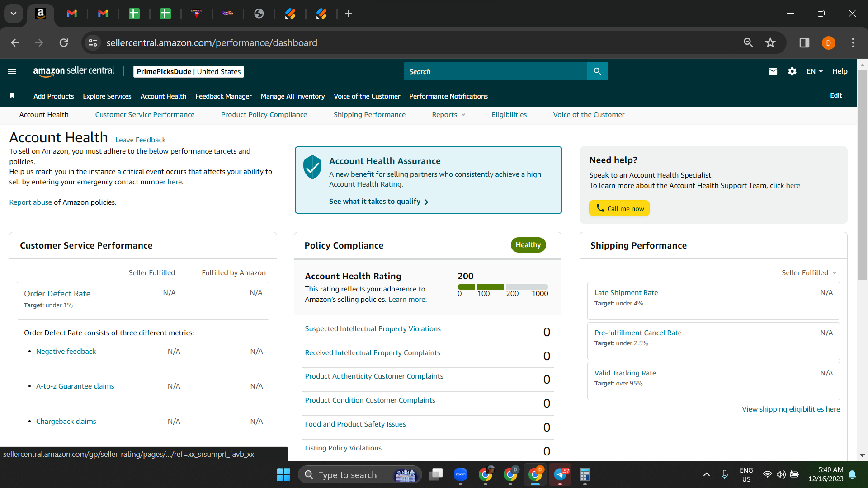Screen dimensions: 868x488
Task: Open buyer messages envelope icon
Action: pos(773,71)
